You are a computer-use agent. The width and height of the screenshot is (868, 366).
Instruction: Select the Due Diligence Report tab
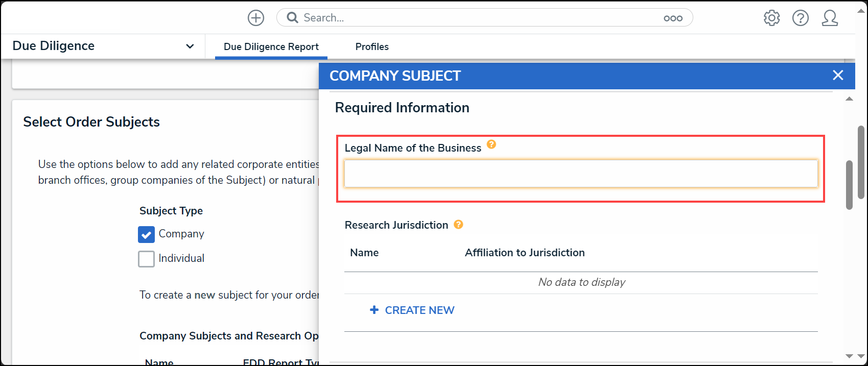(x=271, y=46)
